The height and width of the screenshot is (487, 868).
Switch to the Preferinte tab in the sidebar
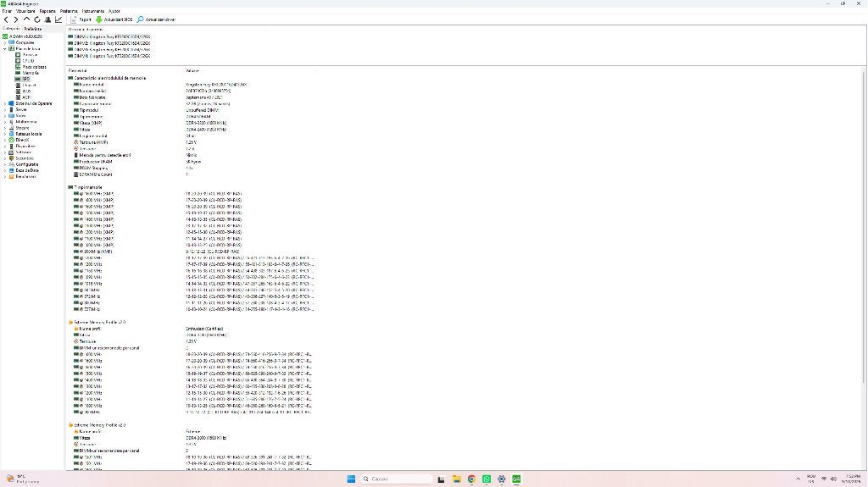pyautogui.click(x=33, y=29)
